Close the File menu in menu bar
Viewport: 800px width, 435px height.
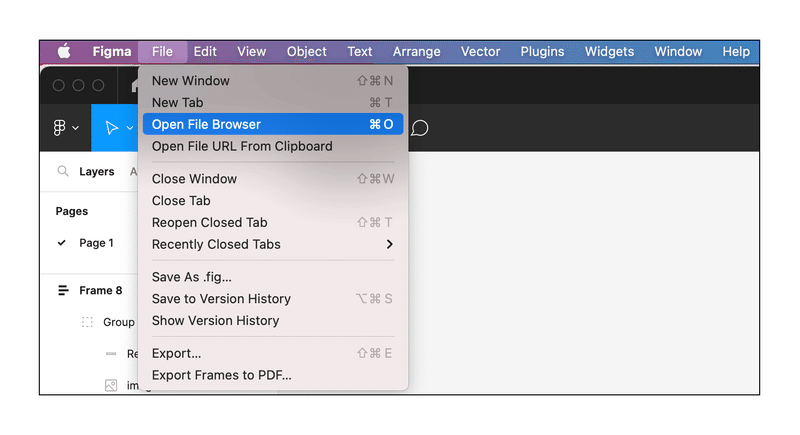coord(162,52)
